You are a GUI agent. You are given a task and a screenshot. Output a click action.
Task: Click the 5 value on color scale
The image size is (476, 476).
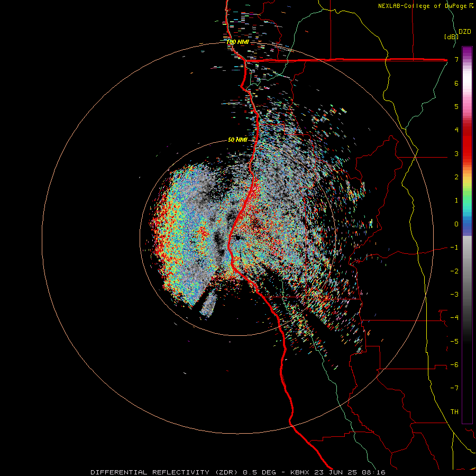456,106
